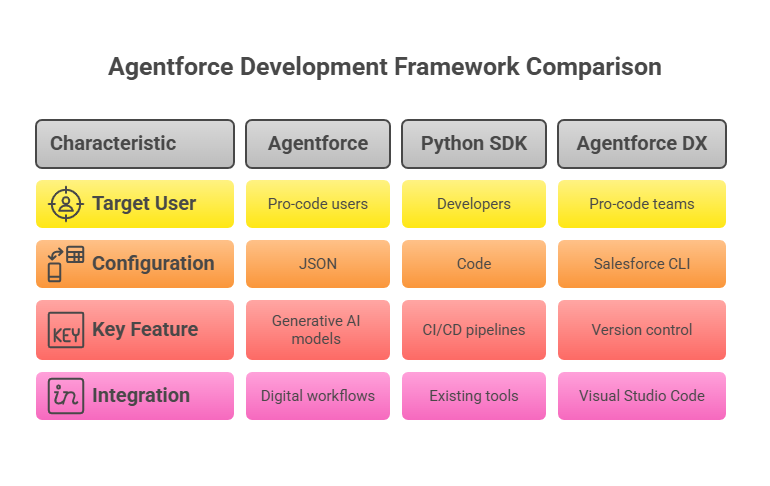
Task: Click the 'Code' configuration cell
Action: tap(474, 264)
